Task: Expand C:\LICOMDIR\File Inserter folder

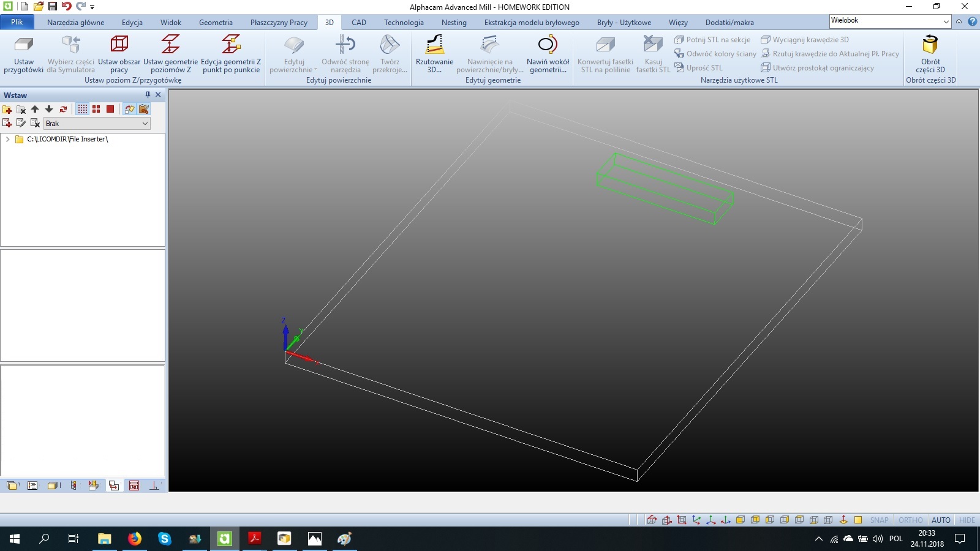Action: click(x=7, y=139)
